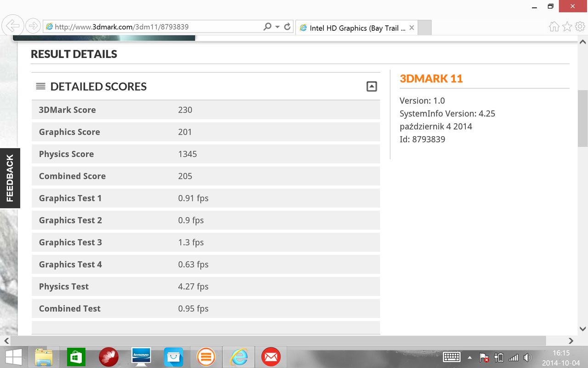This screenshot has height=368, width=588.
Task: Click the Physics Test 4.27 fps value
Action: tap(193, 287)
